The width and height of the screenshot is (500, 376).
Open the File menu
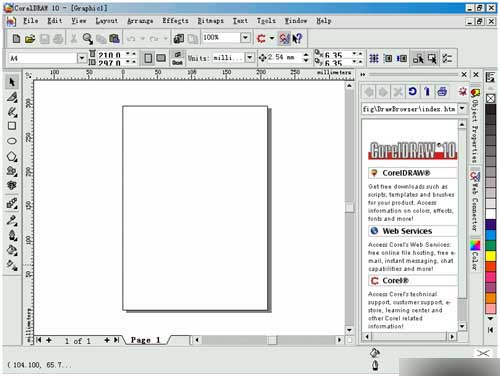[30, 21]
